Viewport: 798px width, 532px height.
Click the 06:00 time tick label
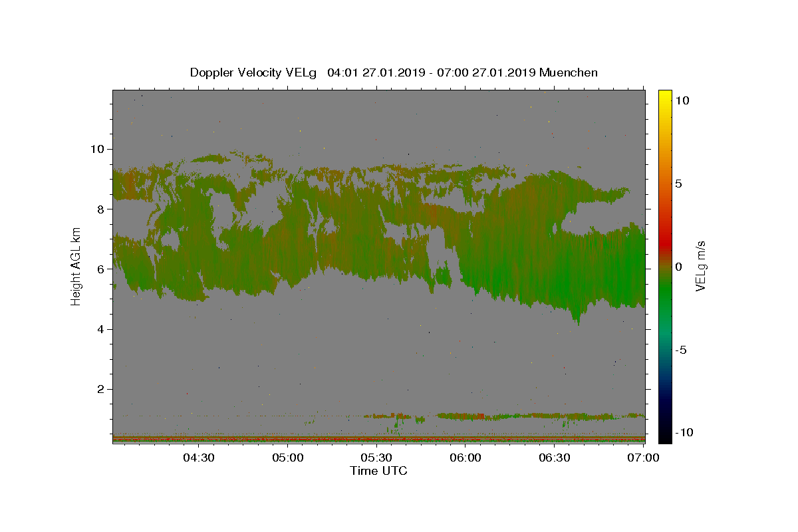coord(465,458)
